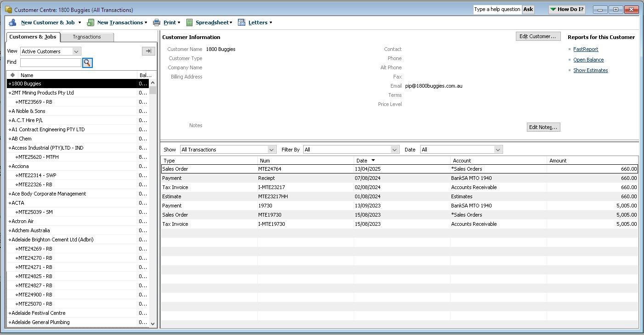Sort transactions by Account column header
The image size is (644, 335).
(499, 161)
